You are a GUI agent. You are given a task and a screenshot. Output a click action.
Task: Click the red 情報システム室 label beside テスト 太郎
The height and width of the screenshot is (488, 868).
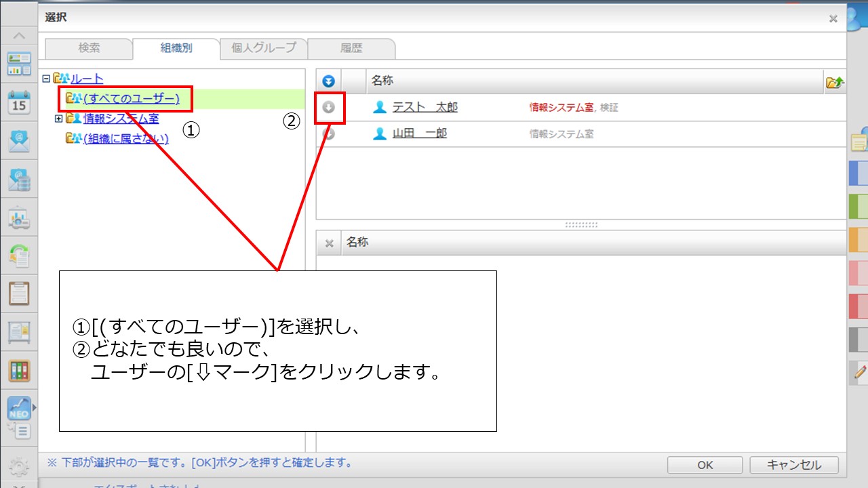[561, 107]
